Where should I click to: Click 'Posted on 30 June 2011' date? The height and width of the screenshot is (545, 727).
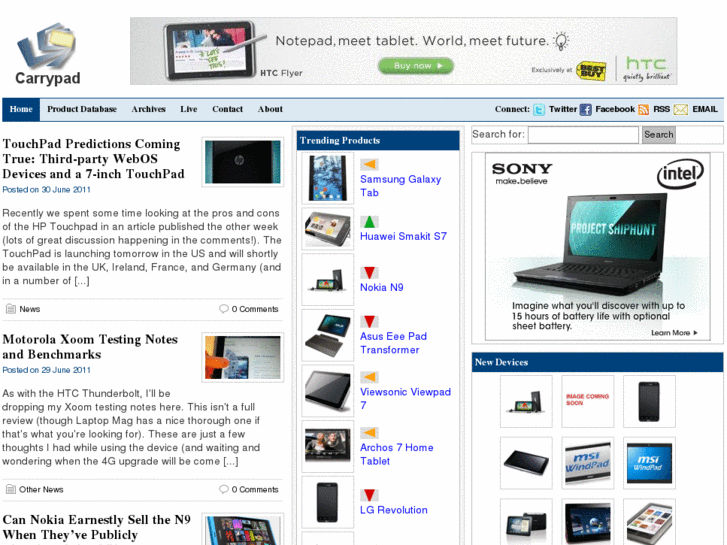(46, 190)
